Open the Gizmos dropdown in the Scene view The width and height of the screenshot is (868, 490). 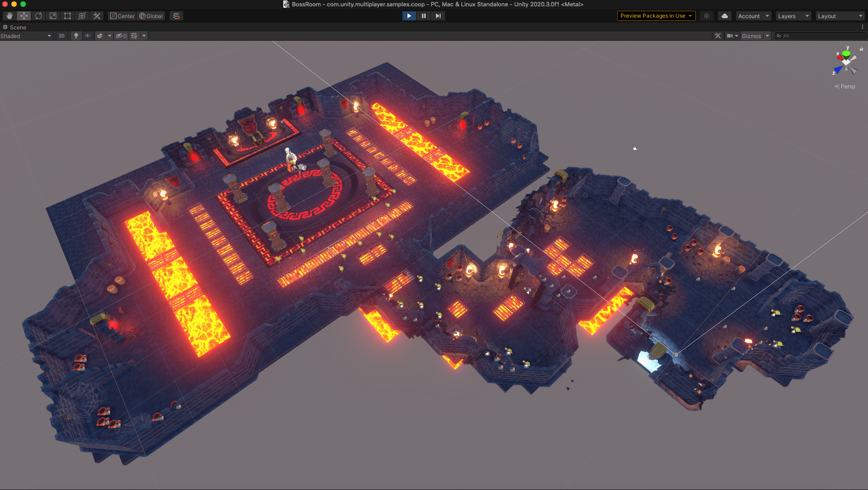click(x=752, y=36)
